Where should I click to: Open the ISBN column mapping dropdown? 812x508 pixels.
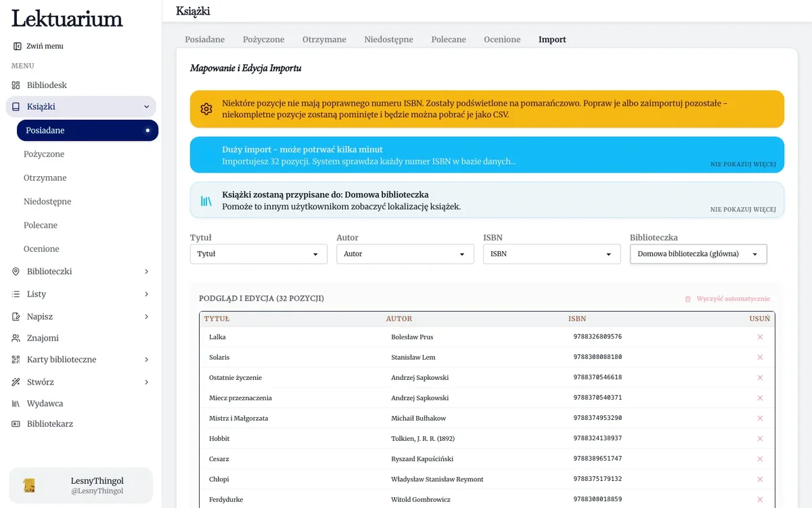coord(551,254)
